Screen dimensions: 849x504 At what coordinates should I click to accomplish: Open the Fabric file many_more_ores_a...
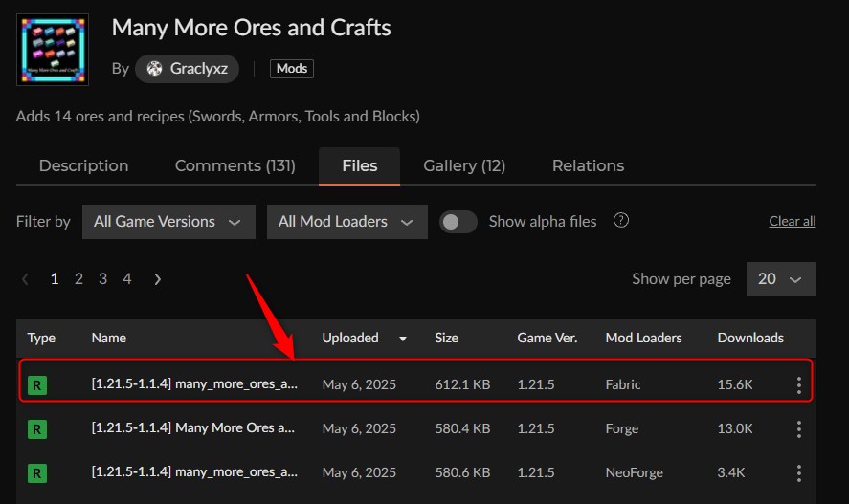(194, 383)
